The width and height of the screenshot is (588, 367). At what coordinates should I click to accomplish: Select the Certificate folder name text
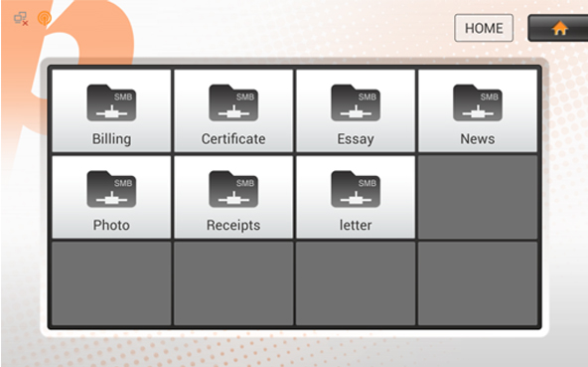point(233,138)
